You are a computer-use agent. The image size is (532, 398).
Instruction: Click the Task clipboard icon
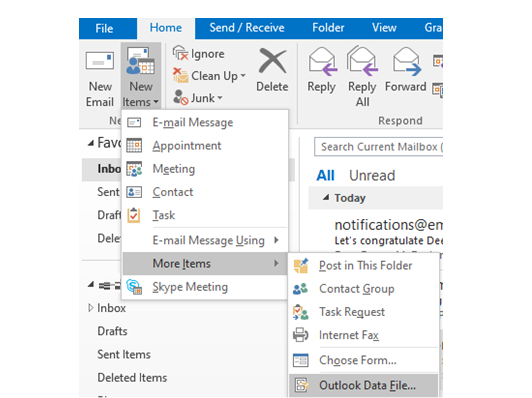pos(134,215)
